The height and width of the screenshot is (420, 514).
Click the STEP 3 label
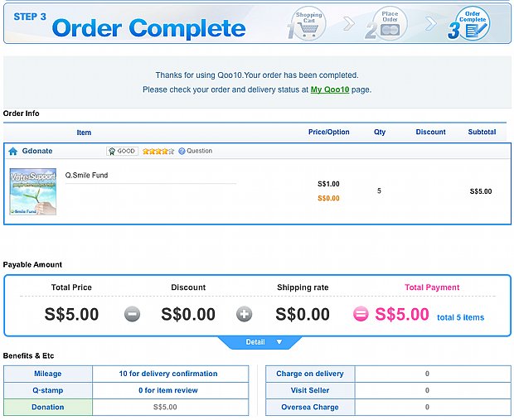click(30, 17)
